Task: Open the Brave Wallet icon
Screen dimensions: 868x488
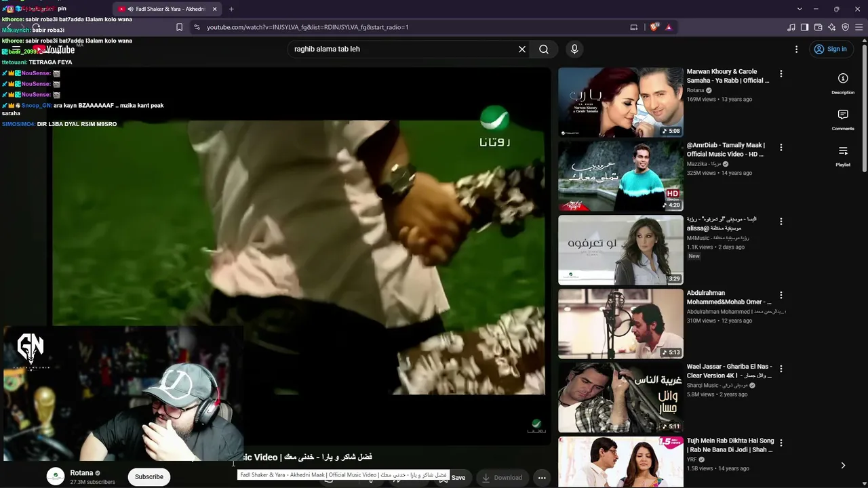Action: point(818,27)
